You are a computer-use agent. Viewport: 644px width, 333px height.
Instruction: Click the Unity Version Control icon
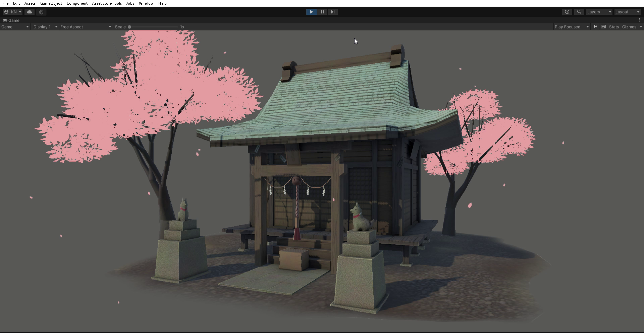(x=41, y=12)
